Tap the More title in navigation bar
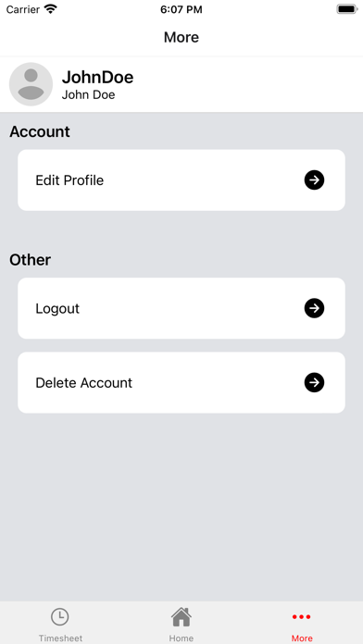 [x=181, y=37]
